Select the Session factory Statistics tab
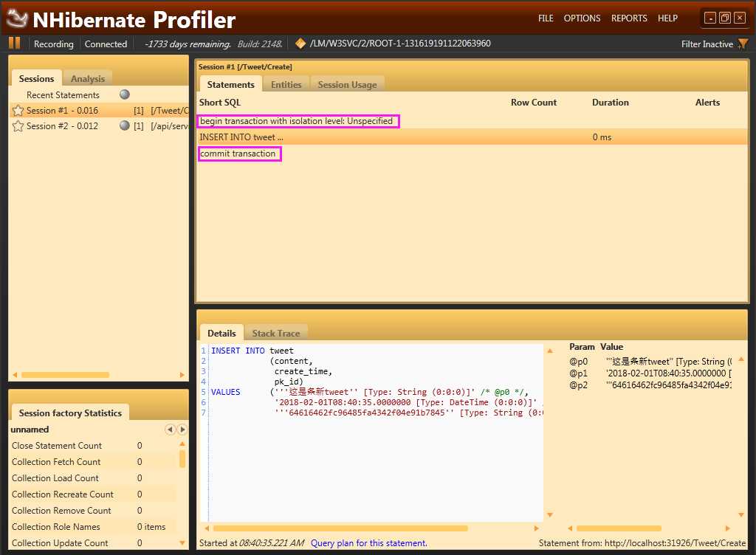The image size is (756, 555). tap(70, 413)
